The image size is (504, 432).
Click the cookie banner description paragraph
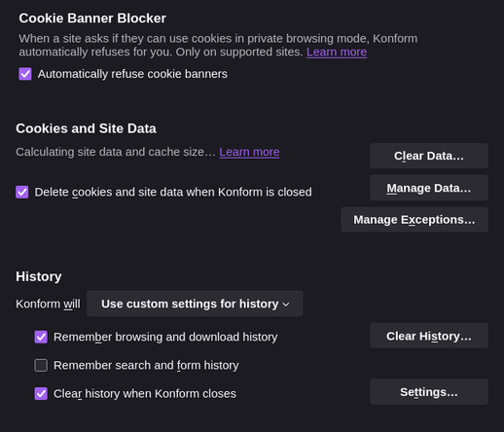tap(218, 45)
